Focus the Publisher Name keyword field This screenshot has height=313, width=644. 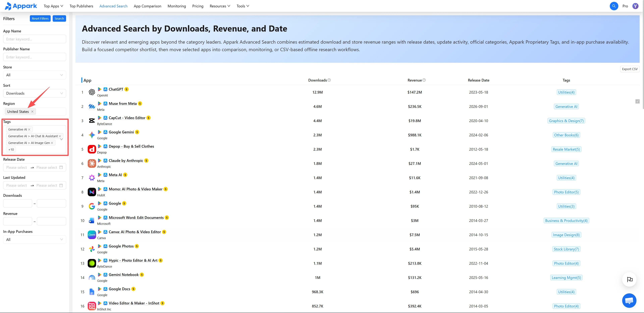point(35,57)
